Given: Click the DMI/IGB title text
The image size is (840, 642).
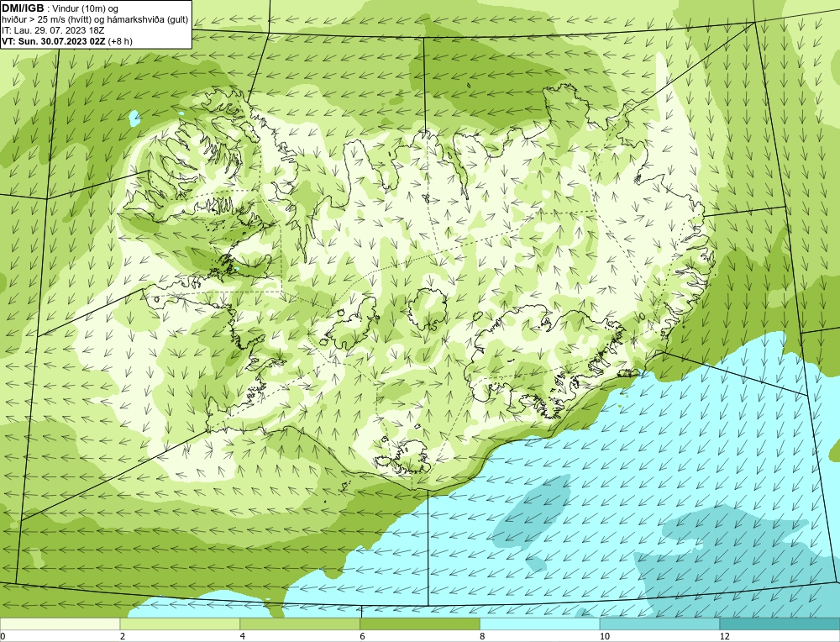Looking at the screenshot, I should pos(23,8).
